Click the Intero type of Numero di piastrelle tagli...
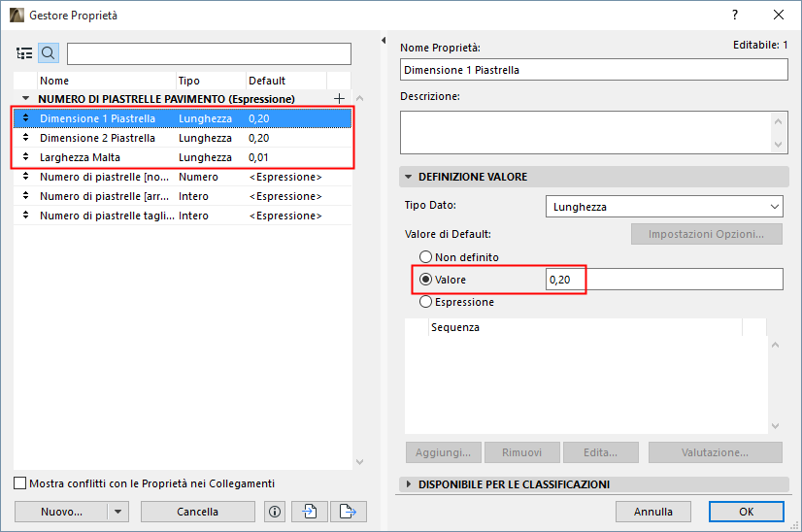Viewport: 802px width, 532px height. coord(193,216)
